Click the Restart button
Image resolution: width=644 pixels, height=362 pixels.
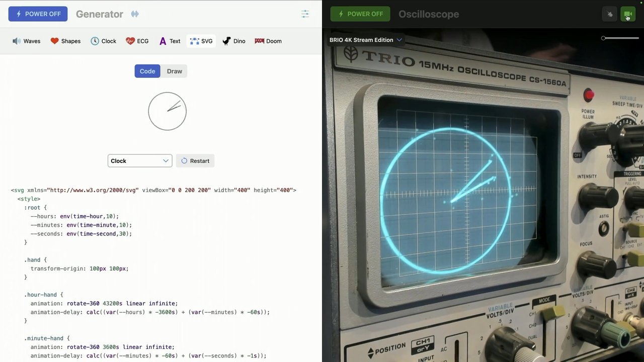(x=195, y=161)
